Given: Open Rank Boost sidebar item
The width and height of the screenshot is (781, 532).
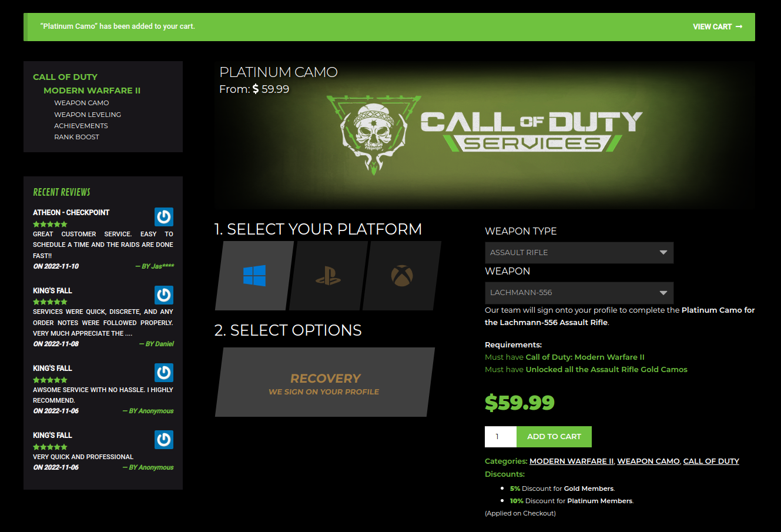Looking at the screenshot, I should click(x=77, y=137).
